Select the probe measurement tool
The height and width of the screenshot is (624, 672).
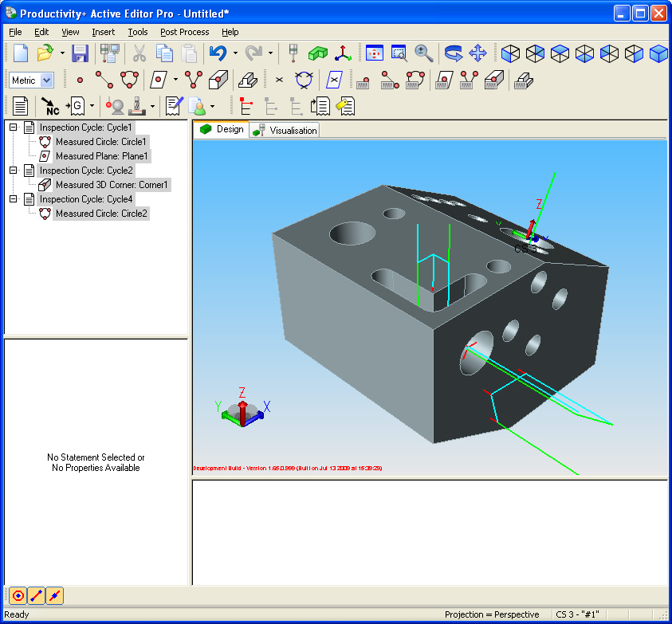point(116,105)
